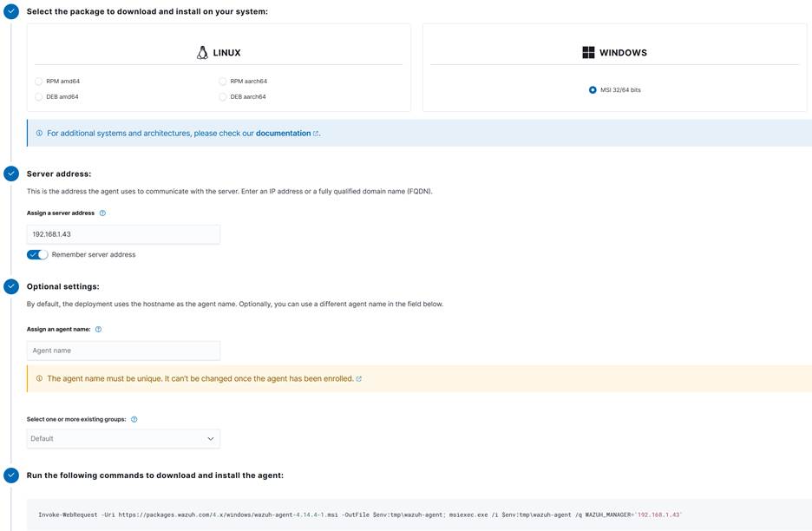Select the MSI 32/64 bits option
This screenshot has height=531, width=812.
(593, 90)
